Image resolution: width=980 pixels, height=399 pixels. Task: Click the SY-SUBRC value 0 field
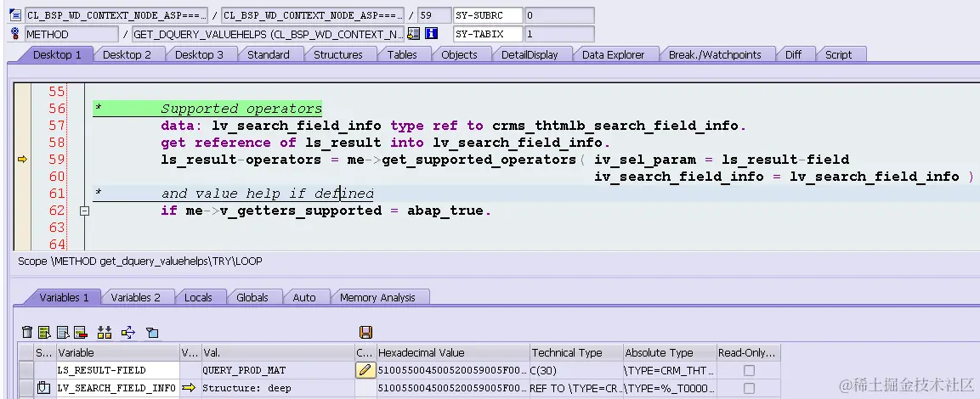[559, 15]
